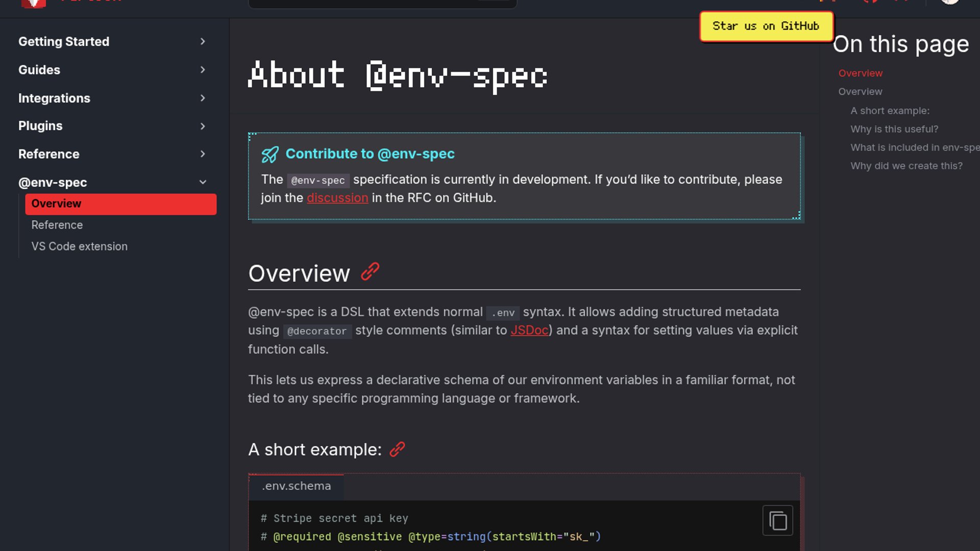Select the .env.schema file tab
Image resolution: width=980 pixels, height=551 pixels.
(296, 486)
